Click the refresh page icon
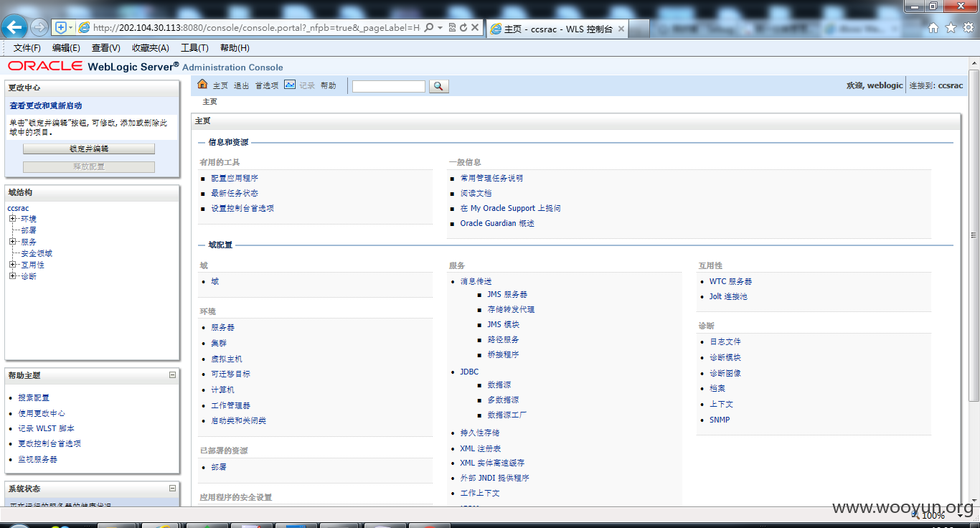This screenshot has width=980, height=528. [463, 27]
